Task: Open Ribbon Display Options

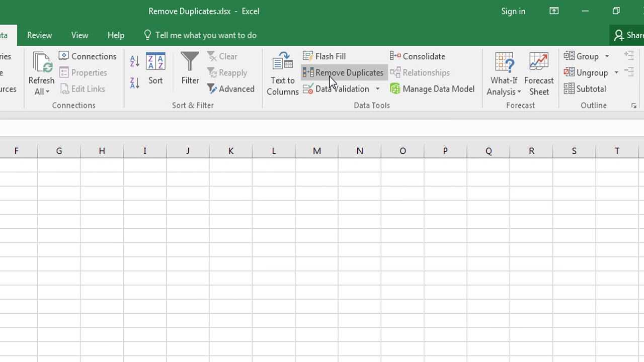Action: [554, 11]
